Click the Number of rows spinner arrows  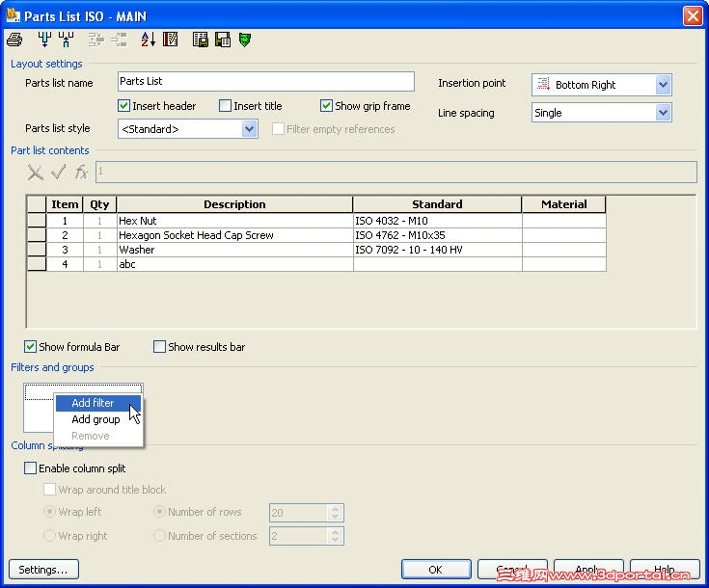[x=335, y=513]
